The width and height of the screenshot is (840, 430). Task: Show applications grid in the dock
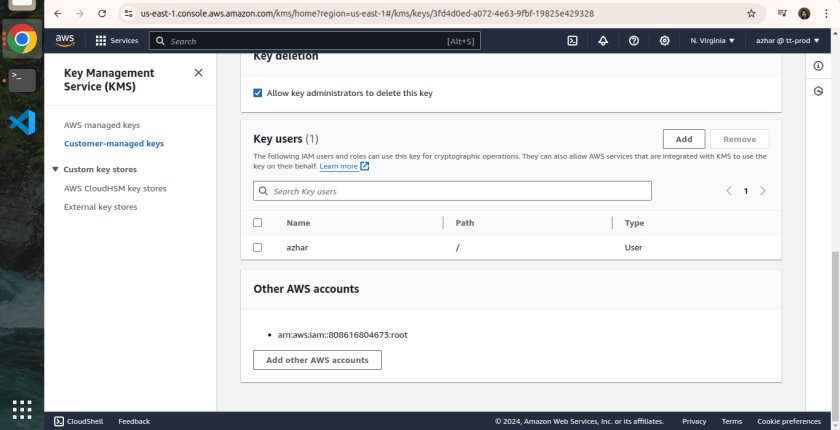22,410
